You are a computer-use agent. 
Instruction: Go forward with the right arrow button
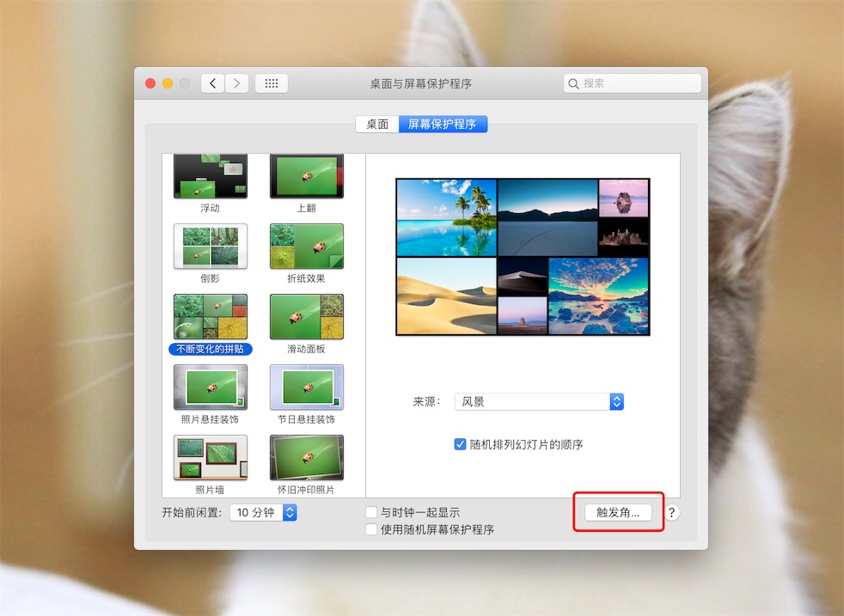point(236,83)
